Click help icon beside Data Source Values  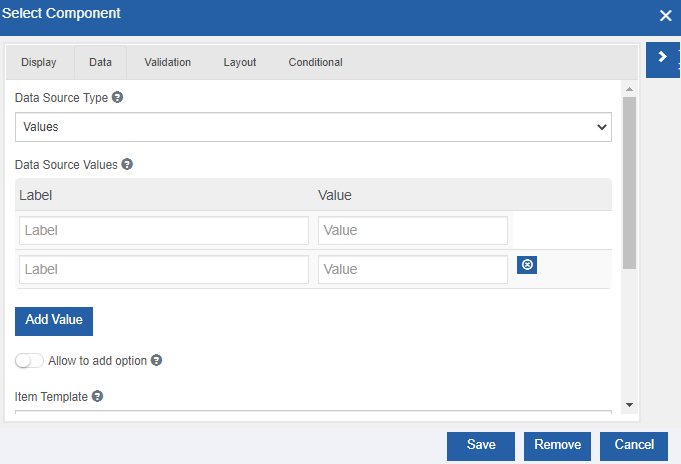coord(127,164)
